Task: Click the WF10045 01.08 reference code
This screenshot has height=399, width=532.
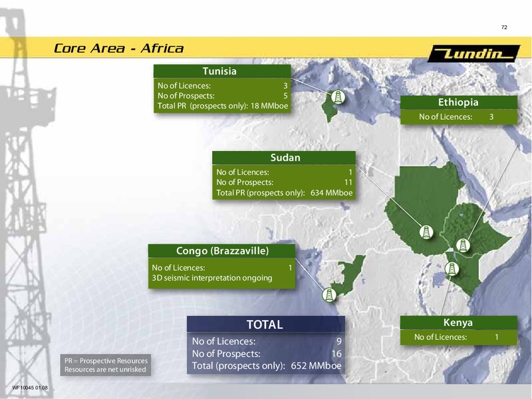Action: click(x=30, y=388)
